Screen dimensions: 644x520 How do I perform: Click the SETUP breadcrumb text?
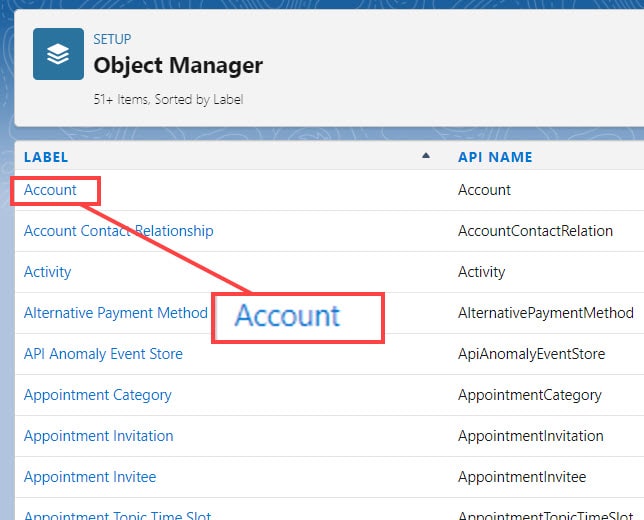[112, 39]
